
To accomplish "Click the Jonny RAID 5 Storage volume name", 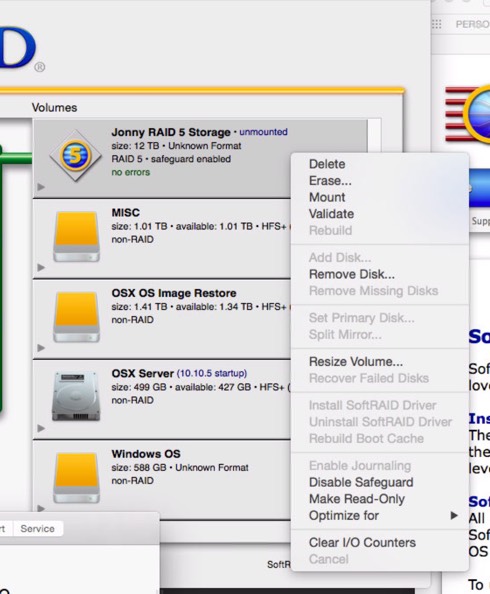I will pos(171,132).
